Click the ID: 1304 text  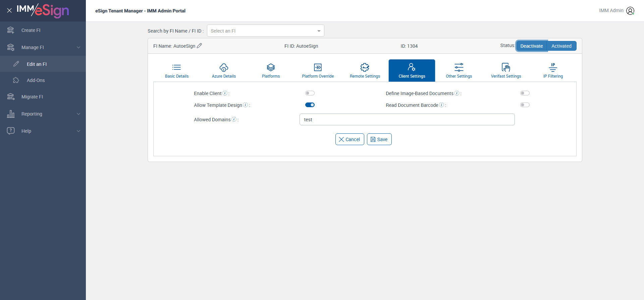click(x=409, y=46)
